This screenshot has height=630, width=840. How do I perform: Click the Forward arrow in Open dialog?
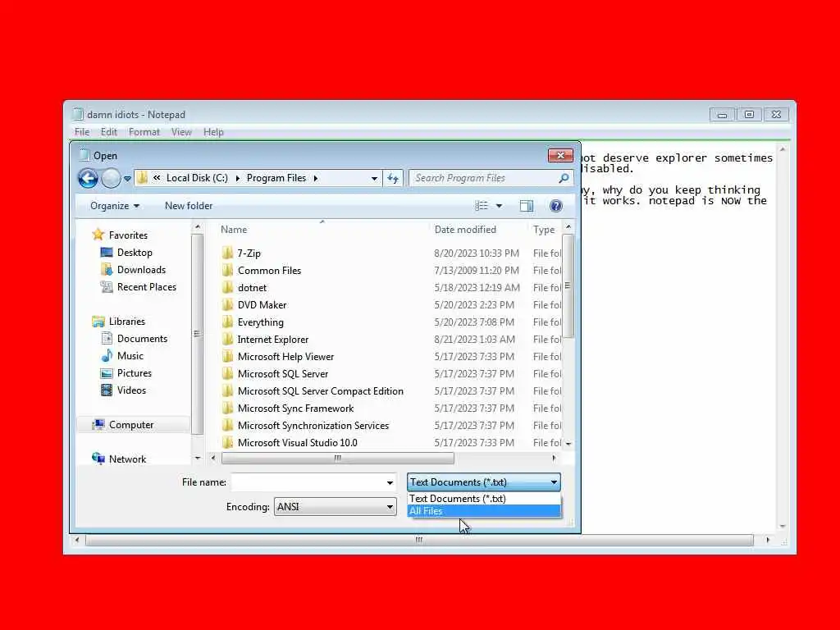click(111, 178)
